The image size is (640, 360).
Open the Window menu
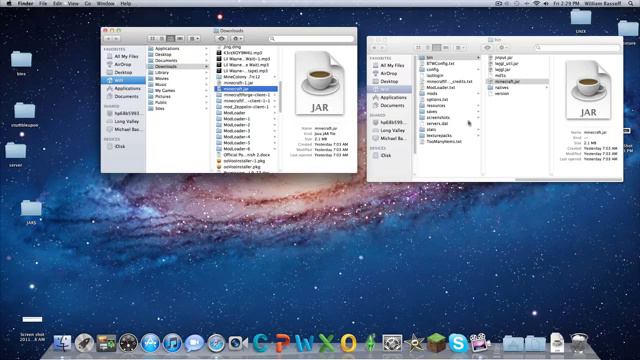105,3
